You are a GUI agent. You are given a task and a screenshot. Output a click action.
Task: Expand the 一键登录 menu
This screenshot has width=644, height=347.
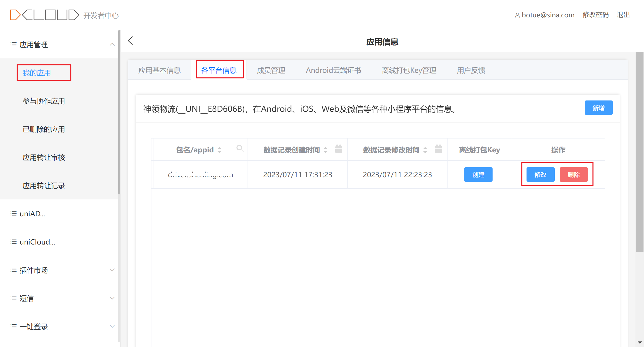(x=112, y=326)
